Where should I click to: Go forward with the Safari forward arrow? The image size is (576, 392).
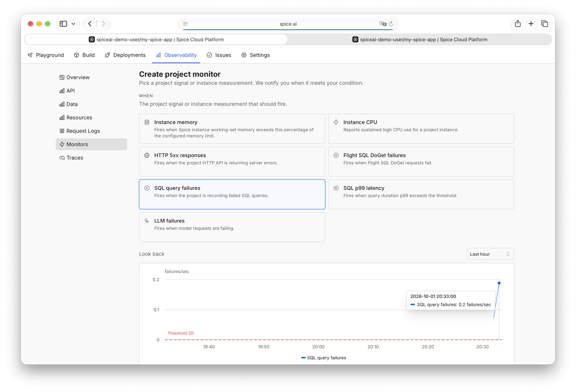(103, 24)
